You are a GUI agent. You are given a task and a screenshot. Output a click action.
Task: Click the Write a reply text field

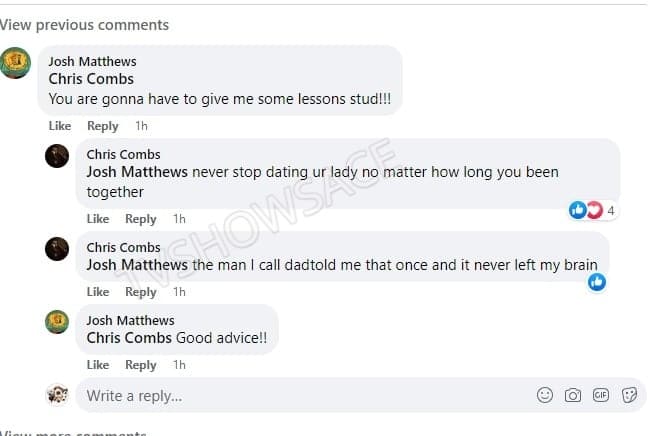tap(300, 396)
